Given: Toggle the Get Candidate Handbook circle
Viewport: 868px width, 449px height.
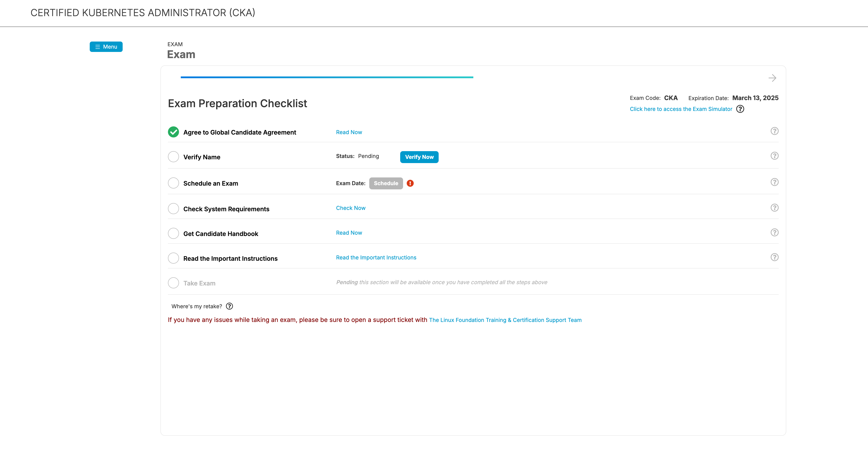Looking at the screenshot, I should coord(173,233).
